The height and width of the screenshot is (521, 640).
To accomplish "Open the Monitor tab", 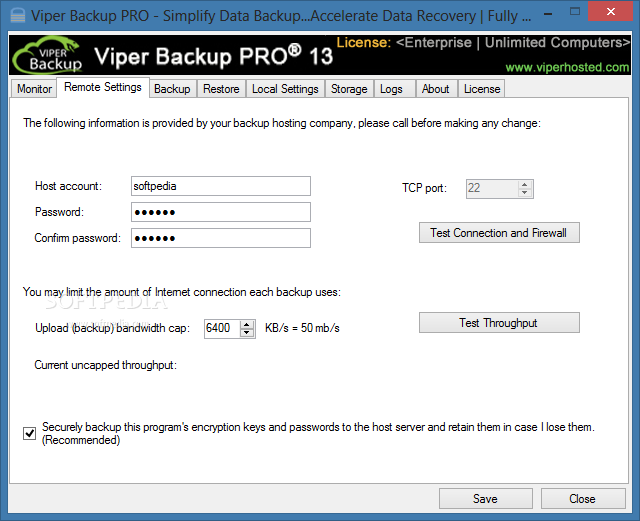I will click(x=34, y=89).
